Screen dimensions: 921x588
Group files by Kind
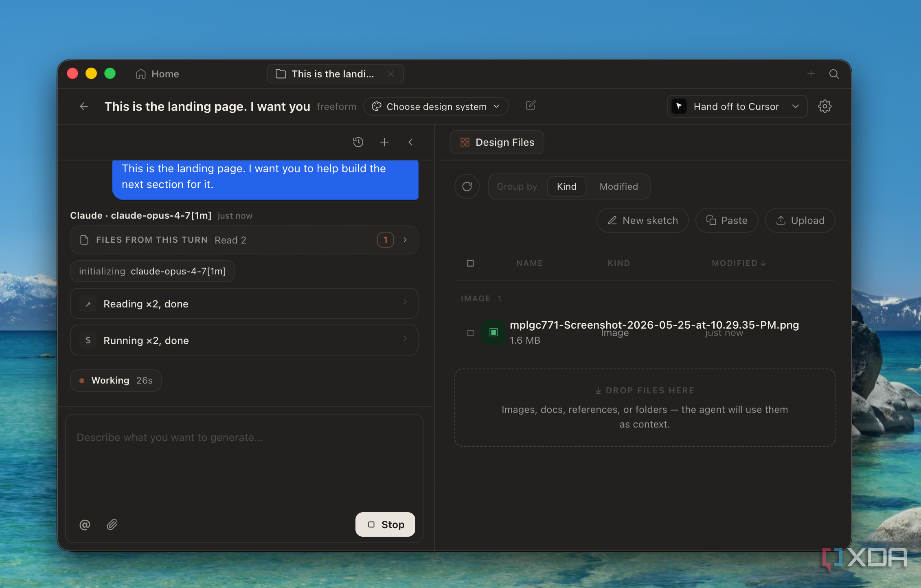pyautogui.click(x=567, y=186)
